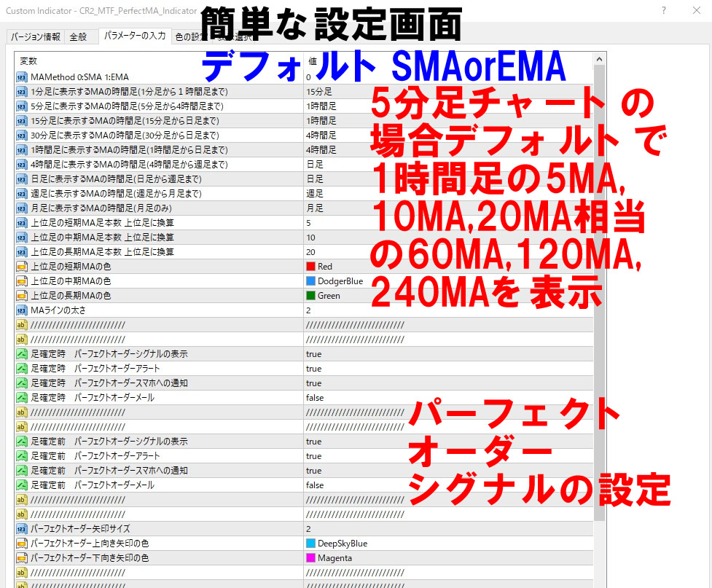Switch to the 全般 tab
Screen dimensions: 712x588
click(x=78, y=36)
